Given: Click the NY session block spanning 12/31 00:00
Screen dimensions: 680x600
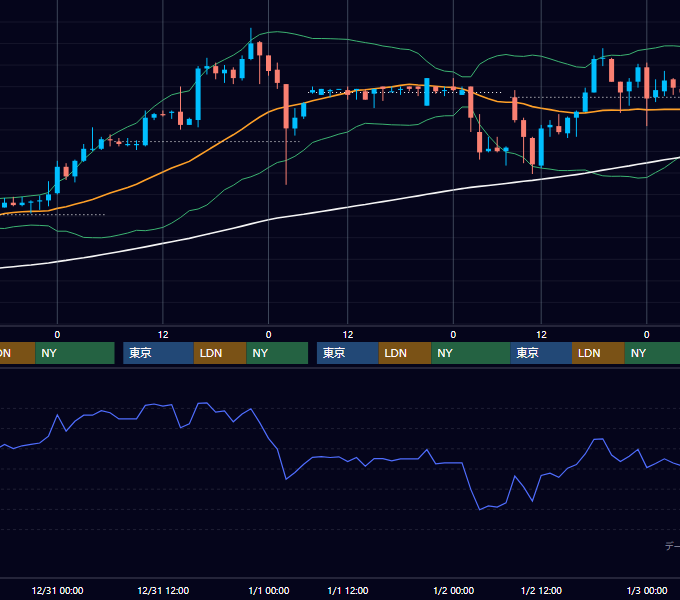Looking at the screenshot, I should 75,353.
